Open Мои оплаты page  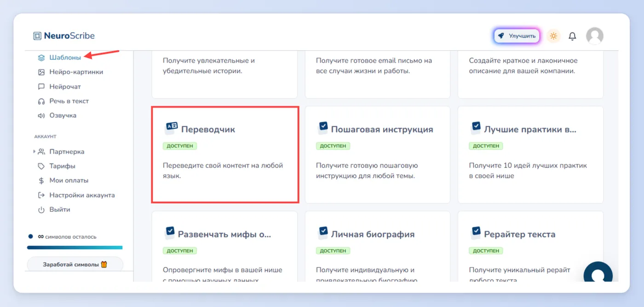(x=69, y=180)
